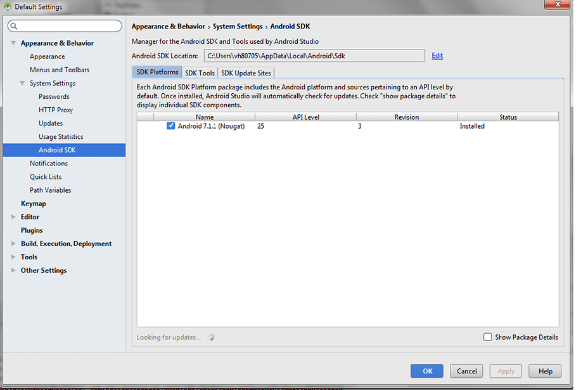Click the 'Installed' status cell
The image size is (588, 390).
point(472,126)
